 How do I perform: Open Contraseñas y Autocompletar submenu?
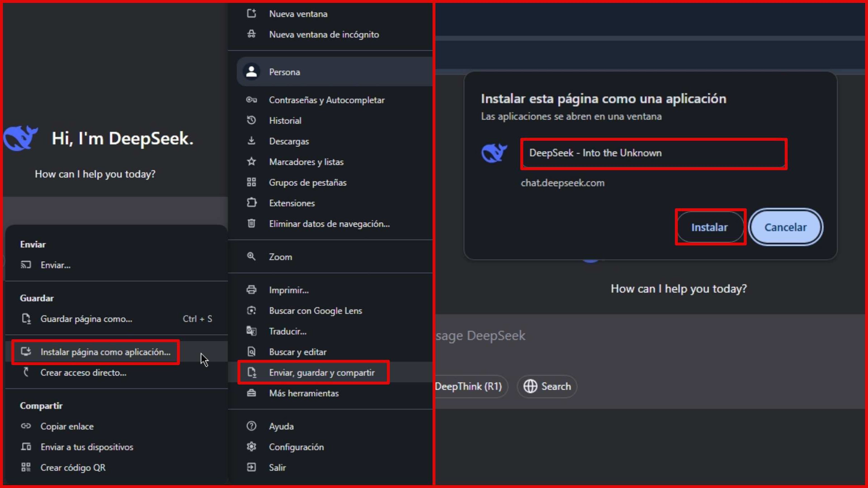click(330, 100)
